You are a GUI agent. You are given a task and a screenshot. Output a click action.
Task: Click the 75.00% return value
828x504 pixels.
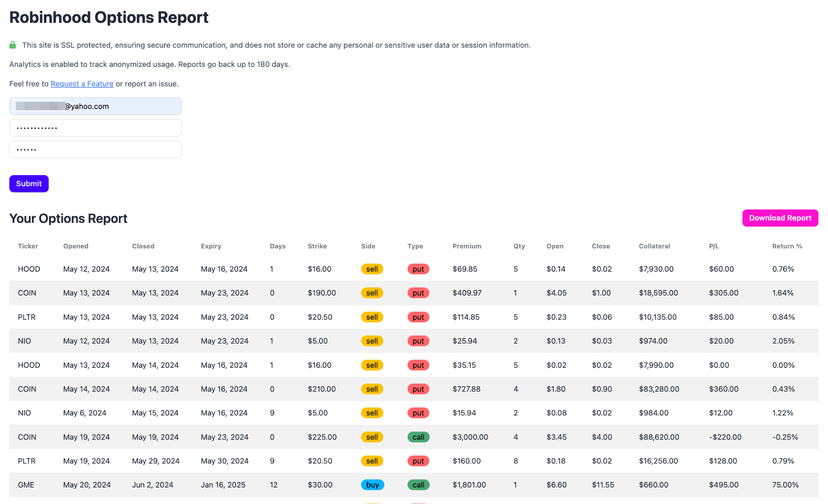point(786,485)
